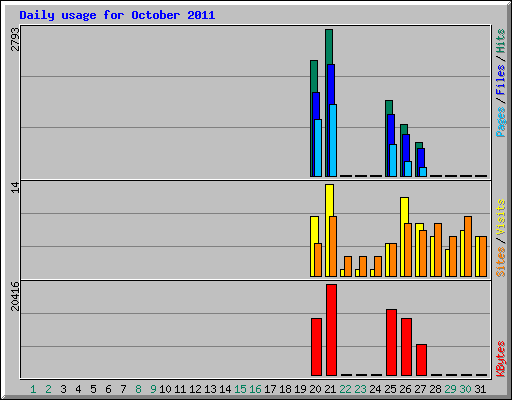Click the cyan Pages bar for day 21

[x=333, y=140]
